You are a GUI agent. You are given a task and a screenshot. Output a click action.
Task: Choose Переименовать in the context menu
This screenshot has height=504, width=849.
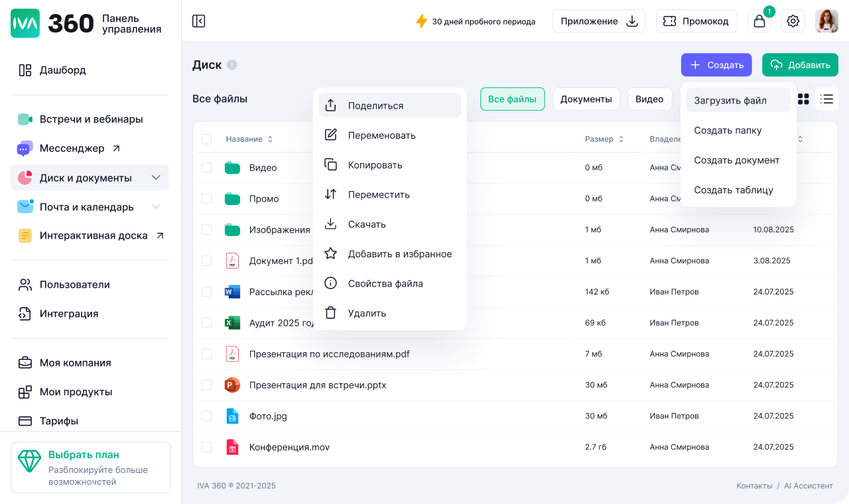[x=381, y=135]
